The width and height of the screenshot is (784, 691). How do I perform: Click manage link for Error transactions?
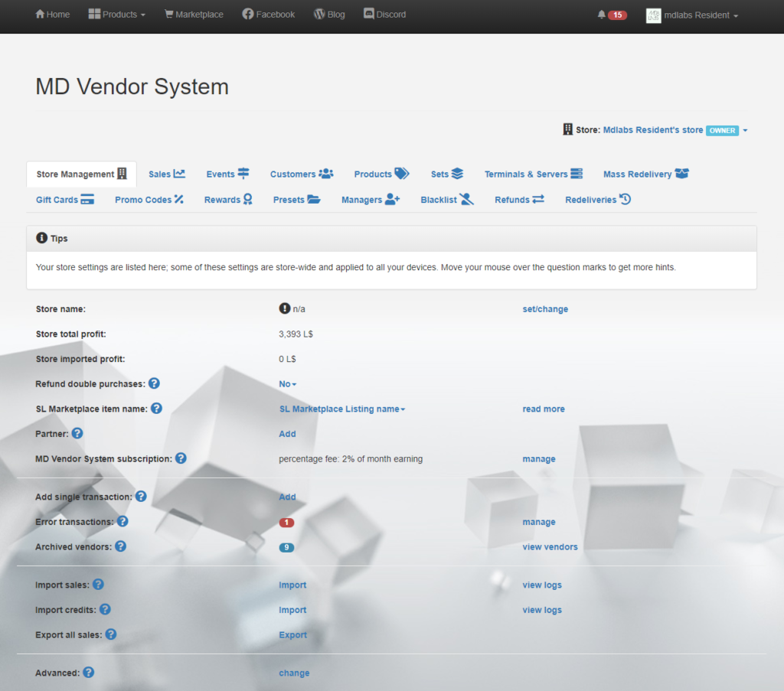[538, 522]
